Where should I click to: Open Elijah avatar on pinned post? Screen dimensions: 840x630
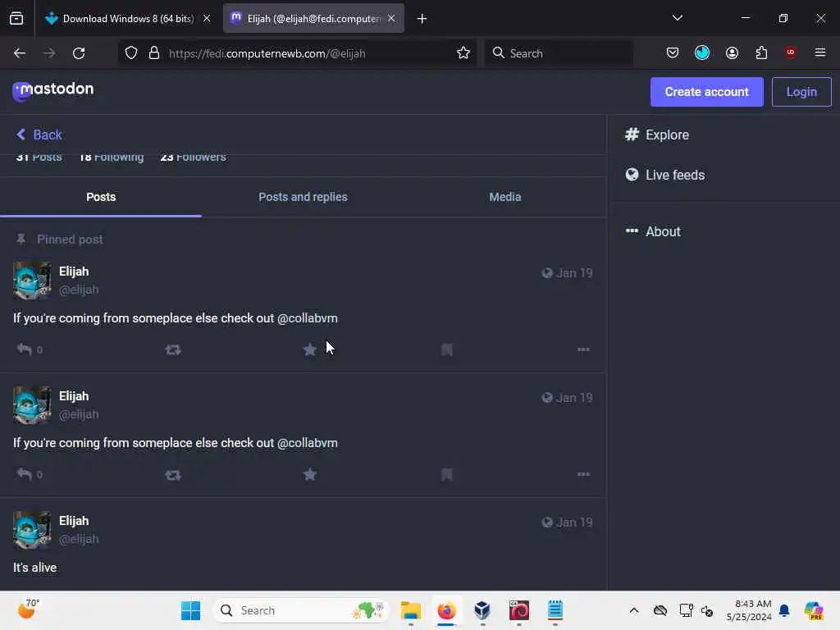(x=32, y=281)
